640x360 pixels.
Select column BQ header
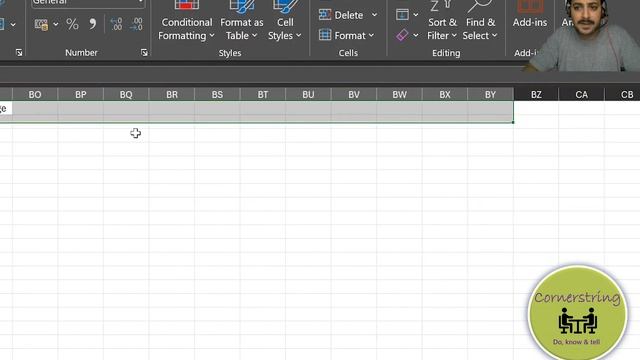[x=126, y=95]
